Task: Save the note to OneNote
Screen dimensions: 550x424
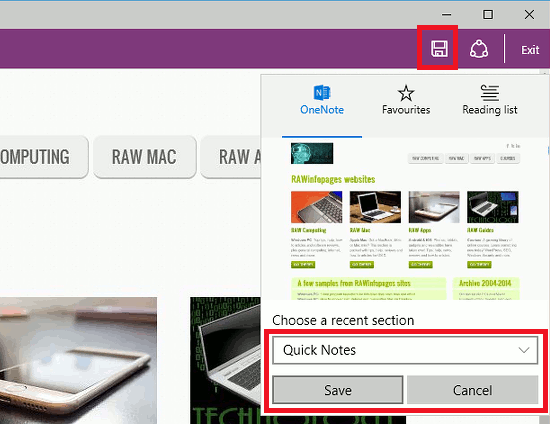Action: [338, 390]
